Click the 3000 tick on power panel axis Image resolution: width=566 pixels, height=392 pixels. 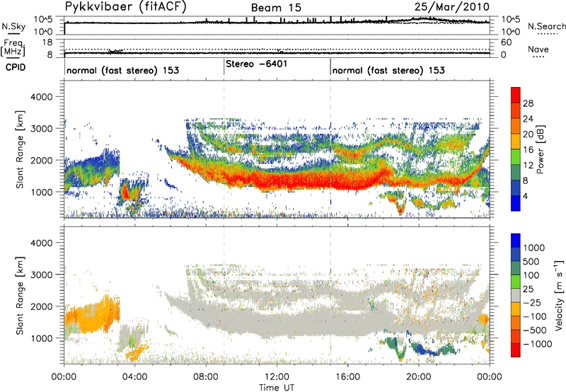coord(41,129)
